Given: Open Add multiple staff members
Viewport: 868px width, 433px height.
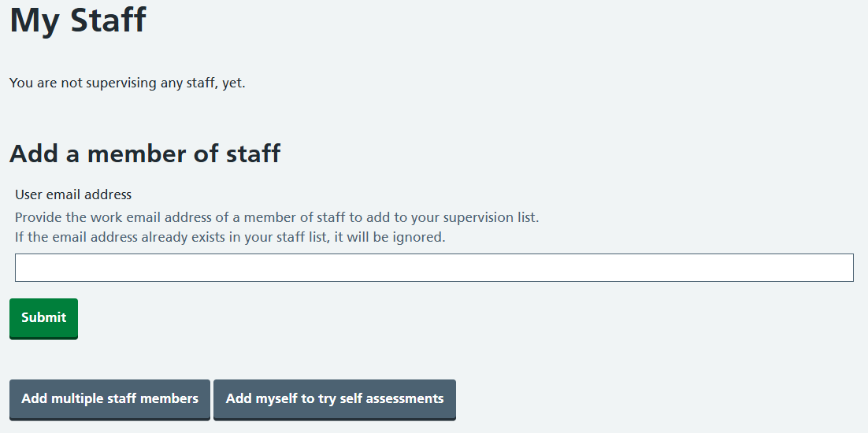Looking at the screenshot, I should (109, 399).
